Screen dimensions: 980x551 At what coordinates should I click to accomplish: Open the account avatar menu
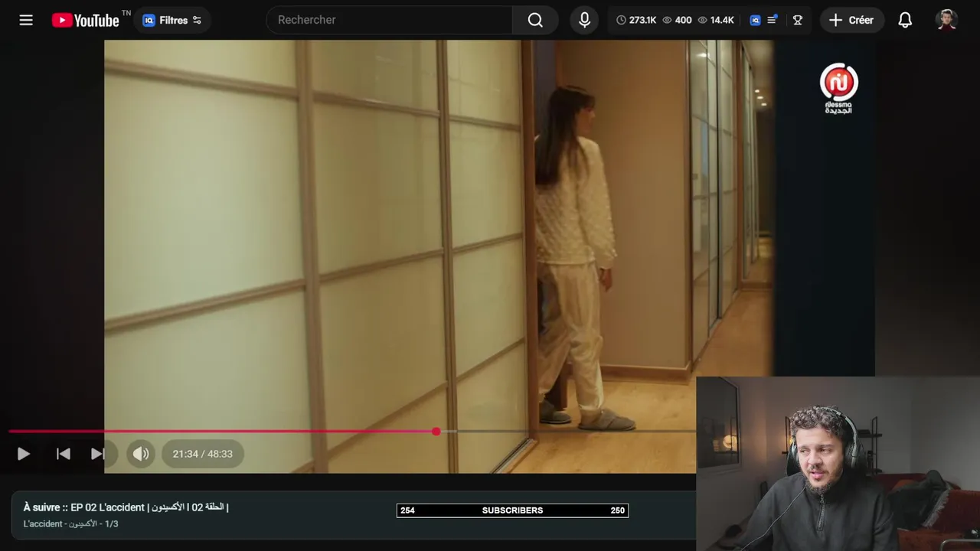pyautogui.click(x=947, y=20)
